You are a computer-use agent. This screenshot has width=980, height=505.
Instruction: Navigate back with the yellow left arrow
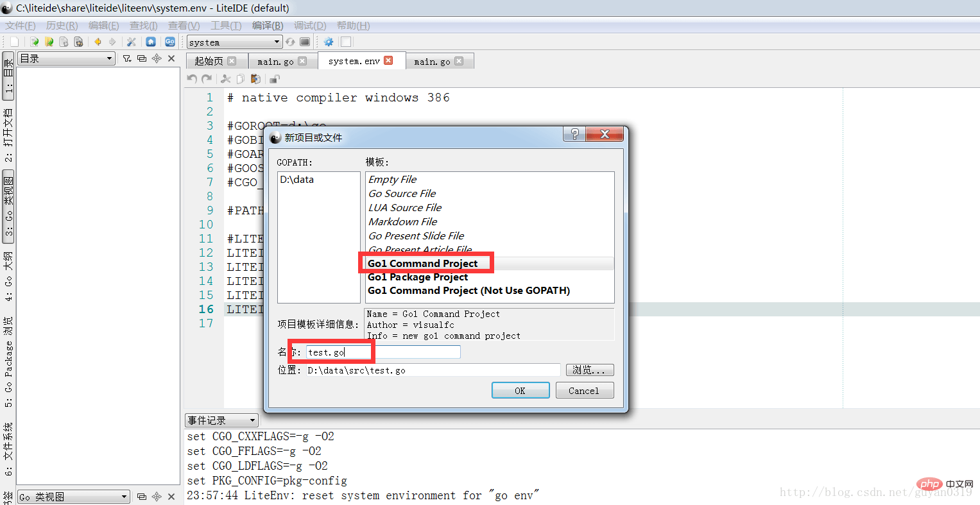(98, 42)
